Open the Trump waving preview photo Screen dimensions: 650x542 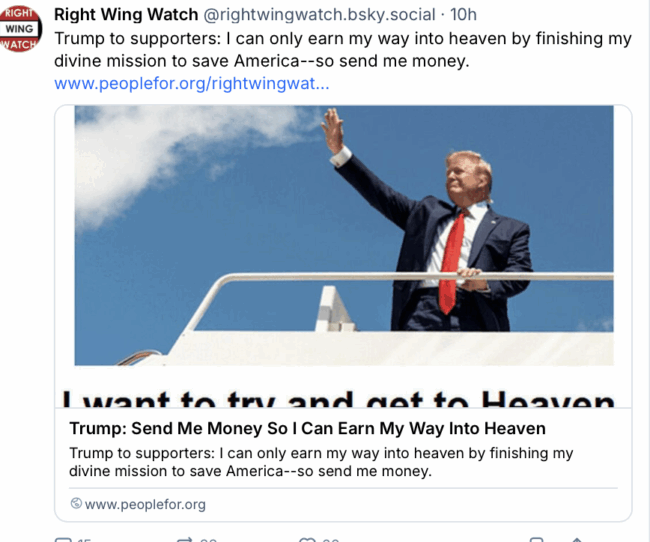[x=344, y=236]
